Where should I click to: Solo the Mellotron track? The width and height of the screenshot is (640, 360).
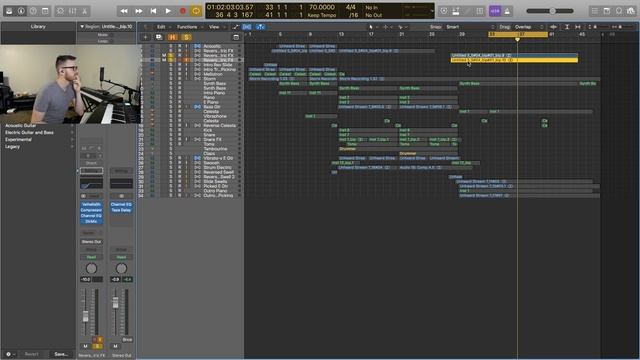click(x=171, y=74)
